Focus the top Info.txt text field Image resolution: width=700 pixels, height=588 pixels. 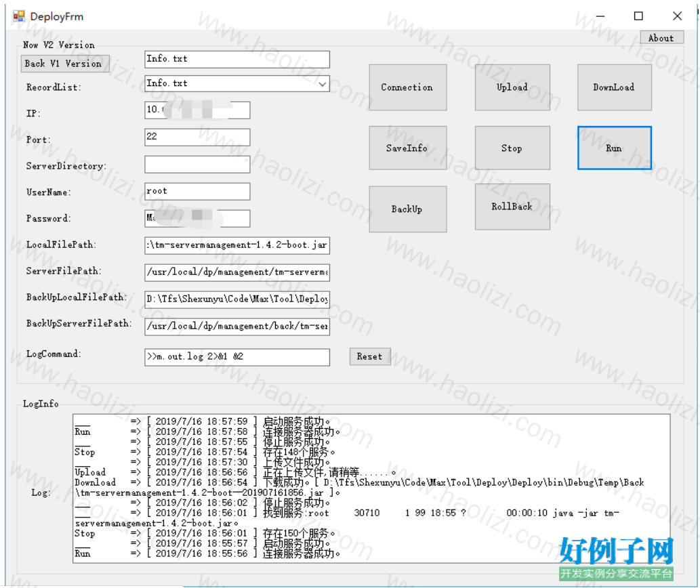pyautogui.click(x=237, y=60)
